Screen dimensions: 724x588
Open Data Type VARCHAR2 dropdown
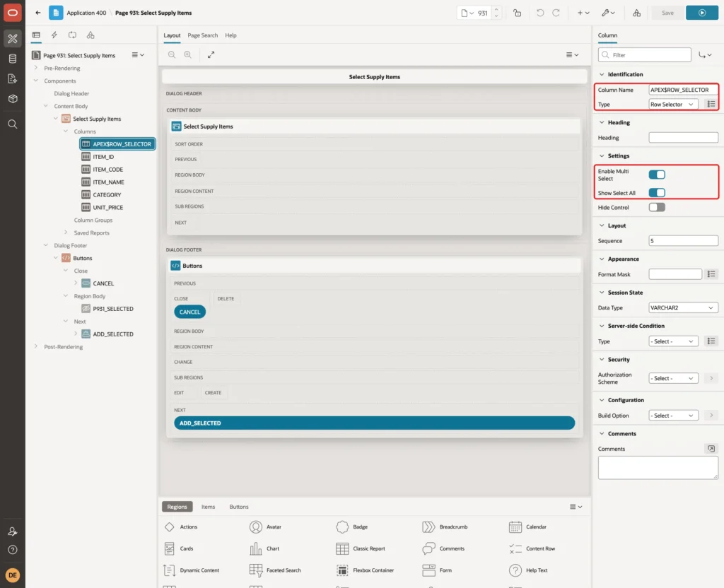pos(683,307)
